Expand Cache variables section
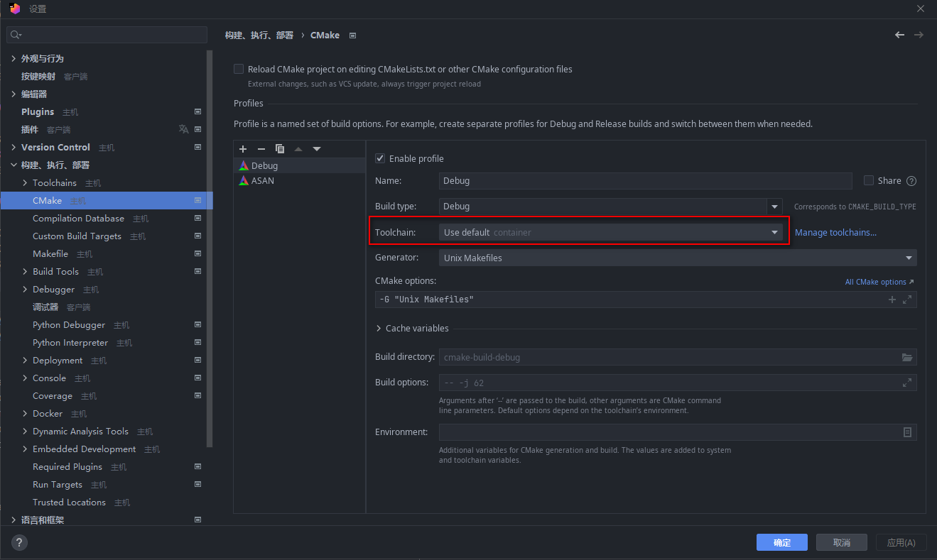937x560 pixels. click(379, 329)
